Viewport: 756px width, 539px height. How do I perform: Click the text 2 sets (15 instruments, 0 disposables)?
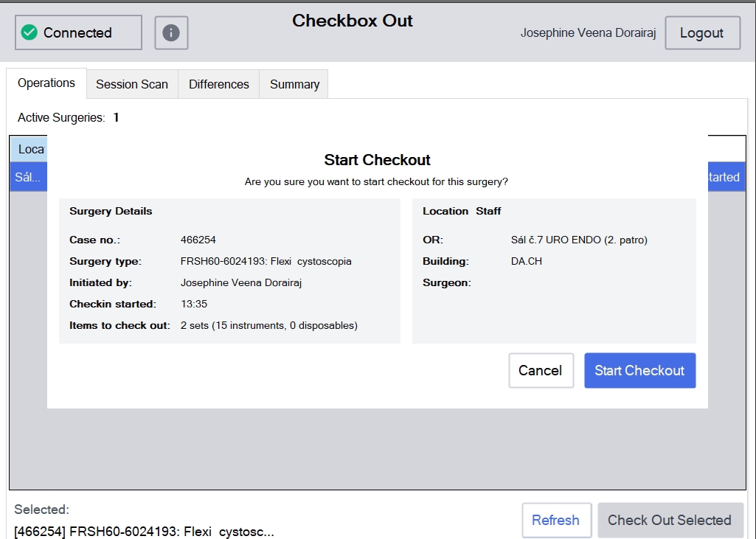[269, 325]
